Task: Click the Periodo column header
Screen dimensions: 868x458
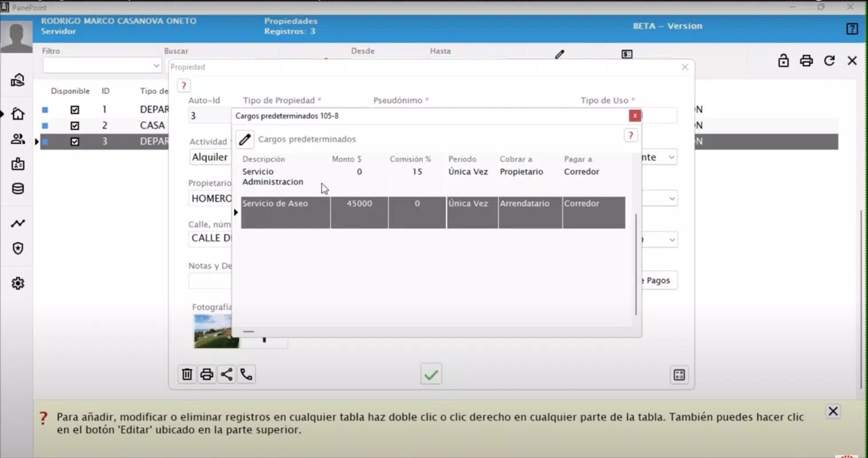Action: [462, 159]
